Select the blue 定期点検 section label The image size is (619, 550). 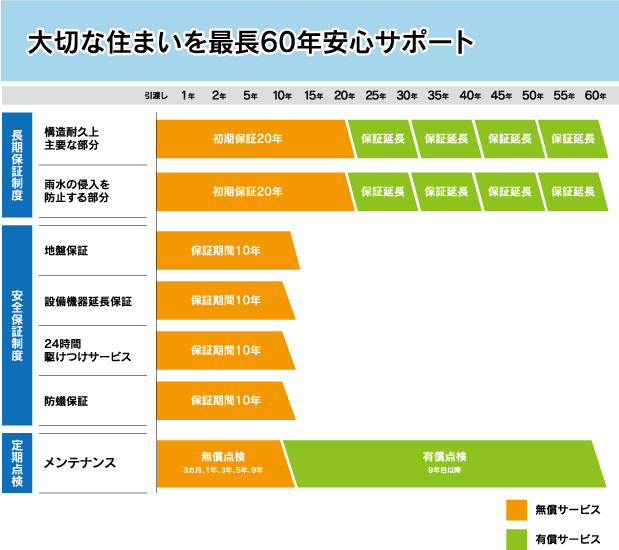17,463
